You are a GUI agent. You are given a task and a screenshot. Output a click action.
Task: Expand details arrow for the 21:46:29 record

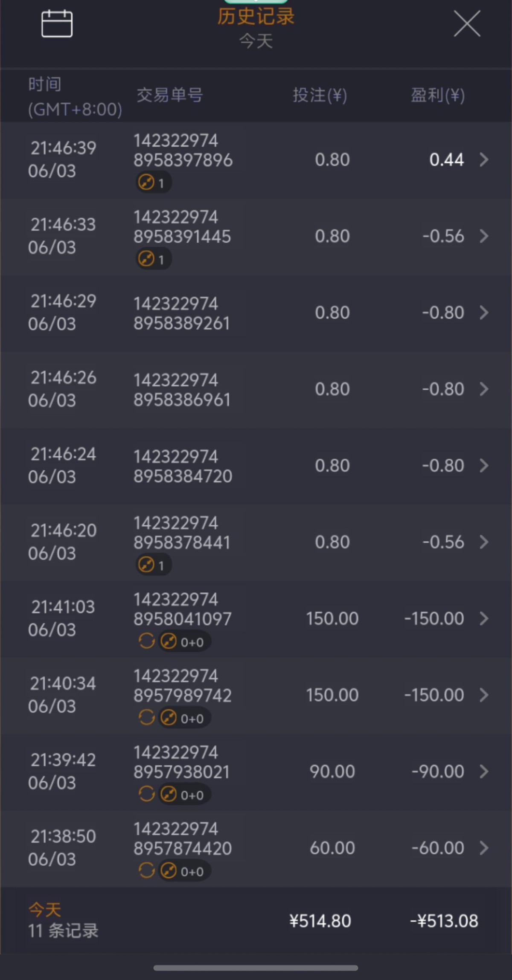(x=484, y=313)
